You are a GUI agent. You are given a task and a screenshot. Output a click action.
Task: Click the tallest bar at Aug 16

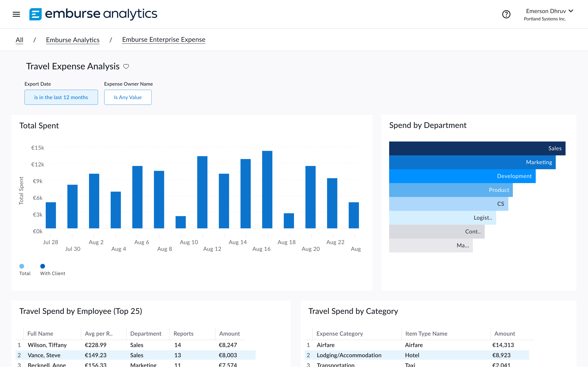267,189
